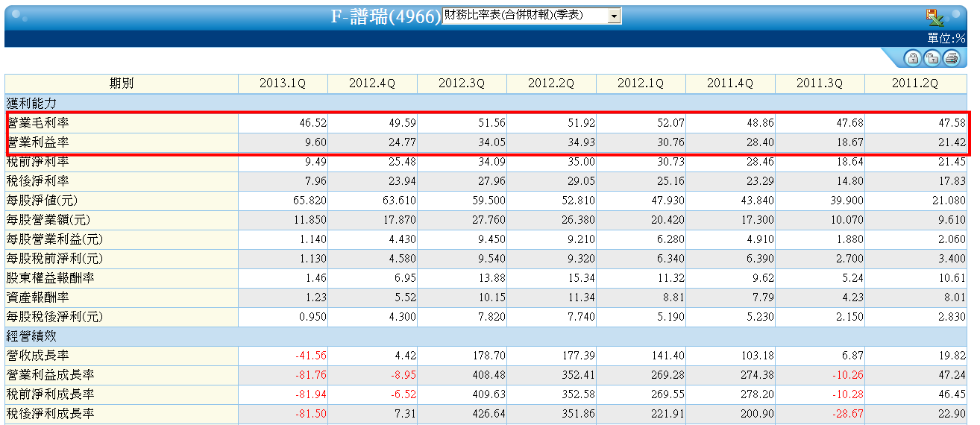Click the 27.760 revenue per share value
The width and height of the screenshot is (980, 425).
[490, 219]
